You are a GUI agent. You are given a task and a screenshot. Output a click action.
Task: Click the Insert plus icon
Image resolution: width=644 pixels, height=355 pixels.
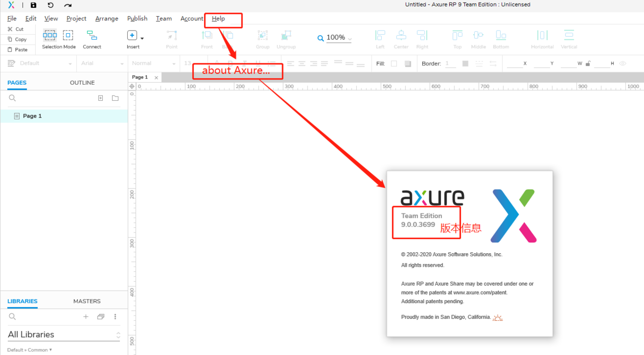point(132,35)
